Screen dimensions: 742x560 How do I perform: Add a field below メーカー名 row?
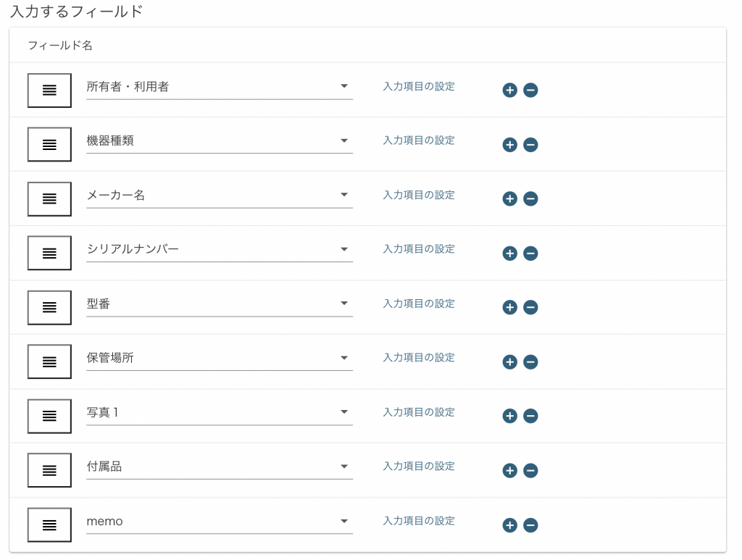pyautogui.click(x=509, y=198)
